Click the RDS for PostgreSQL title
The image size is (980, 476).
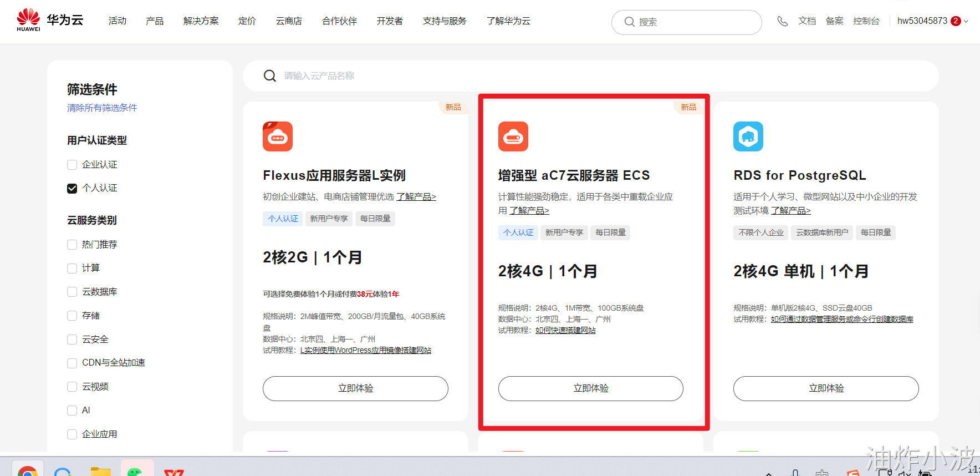800,176
